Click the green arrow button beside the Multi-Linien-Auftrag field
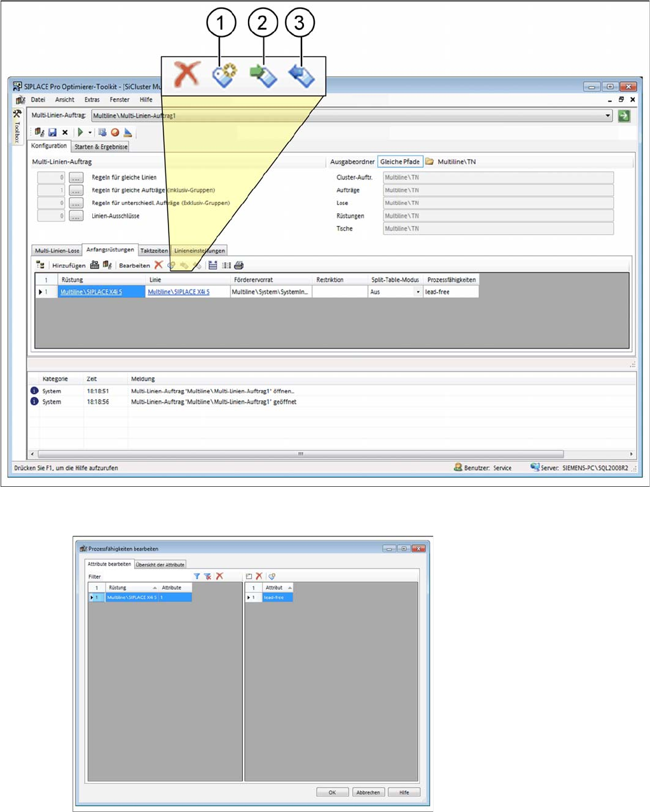This screenshot has height=812, width=650. pos(624,115)
